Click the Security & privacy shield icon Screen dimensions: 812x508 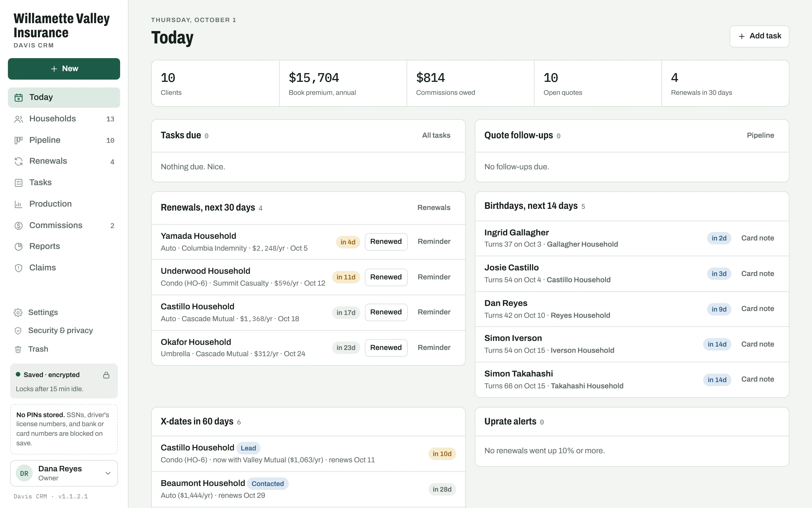18,330
